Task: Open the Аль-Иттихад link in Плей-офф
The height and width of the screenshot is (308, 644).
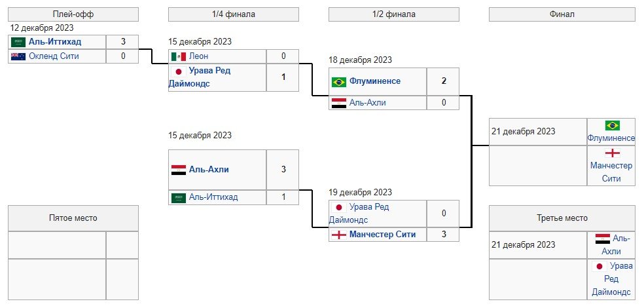Action: point(55,42)
